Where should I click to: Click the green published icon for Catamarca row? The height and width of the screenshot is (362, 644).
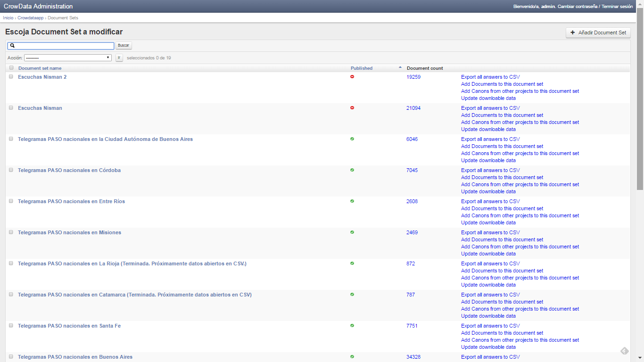coord(352,294)
